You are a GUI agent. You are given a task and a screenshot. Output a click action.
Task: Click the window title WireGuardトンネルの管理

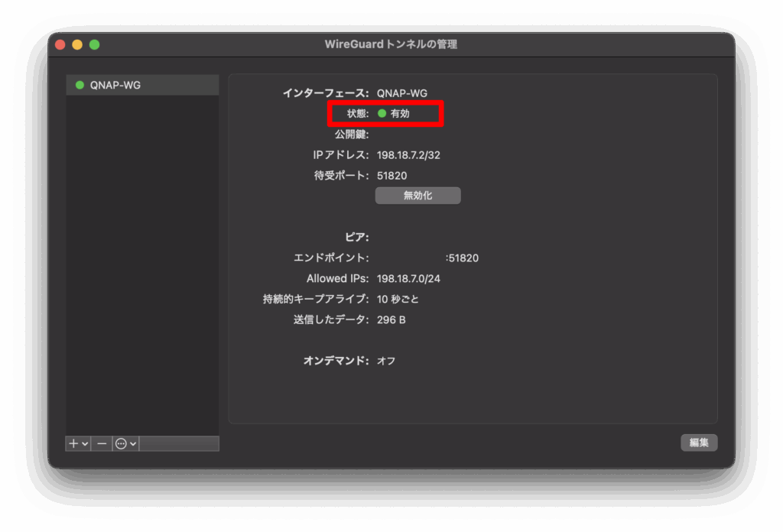click(391, 44)
